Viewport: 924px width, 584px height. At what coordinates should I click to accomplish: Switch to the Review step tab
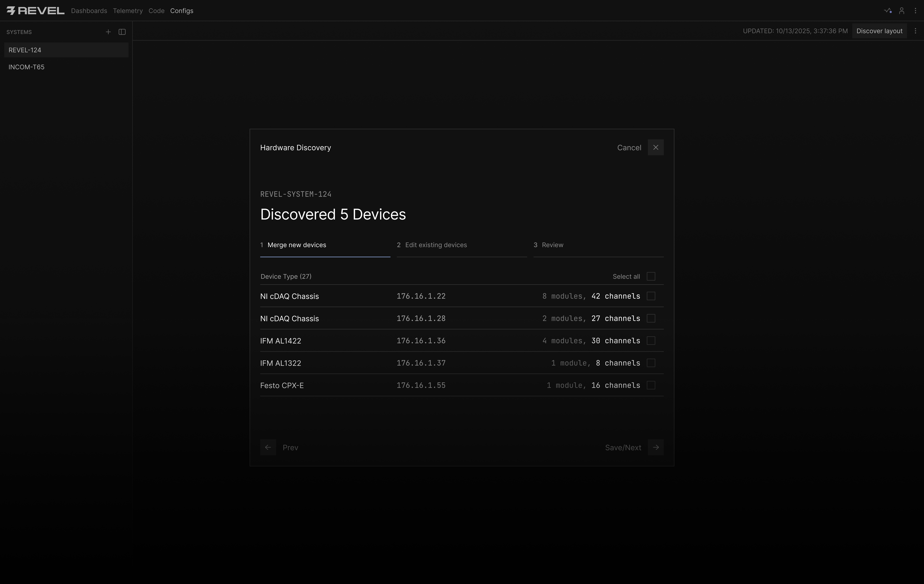[552, 245]
